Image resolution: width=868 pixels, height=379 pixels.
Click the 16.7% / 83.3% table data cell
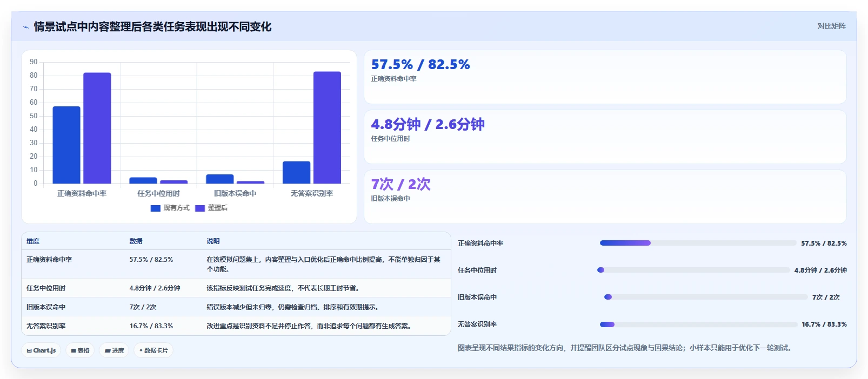[151, 326]
